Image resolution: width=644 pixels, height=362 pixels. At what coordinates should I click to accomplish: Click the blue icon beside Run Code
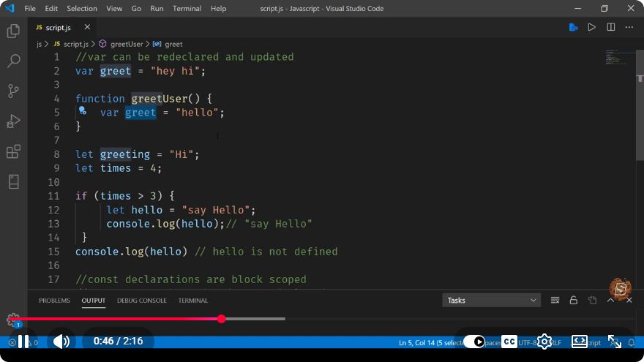tap(573, 28)
